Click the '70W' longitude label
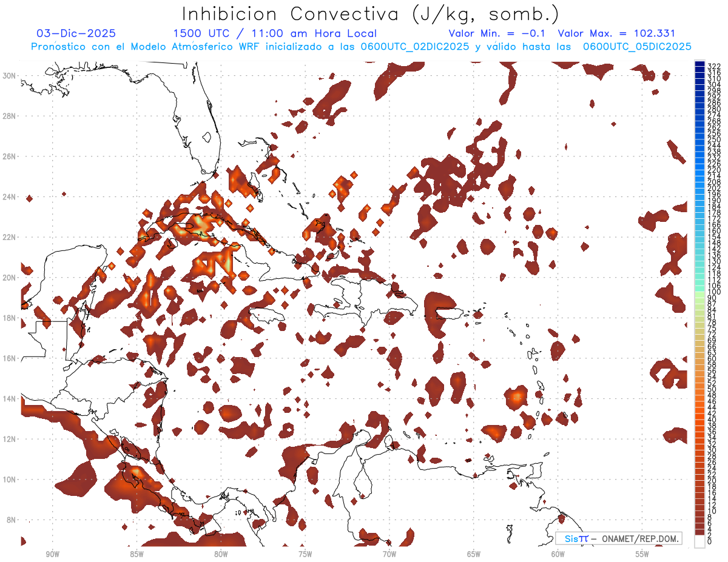Viewport: 728px width, 562px height. click(389, 554)
